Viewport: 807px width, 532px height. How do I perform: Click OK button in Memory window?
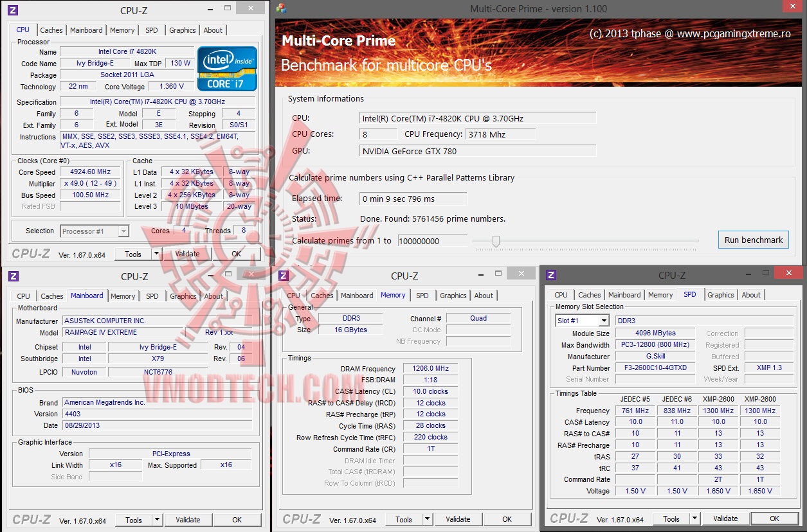507,519
